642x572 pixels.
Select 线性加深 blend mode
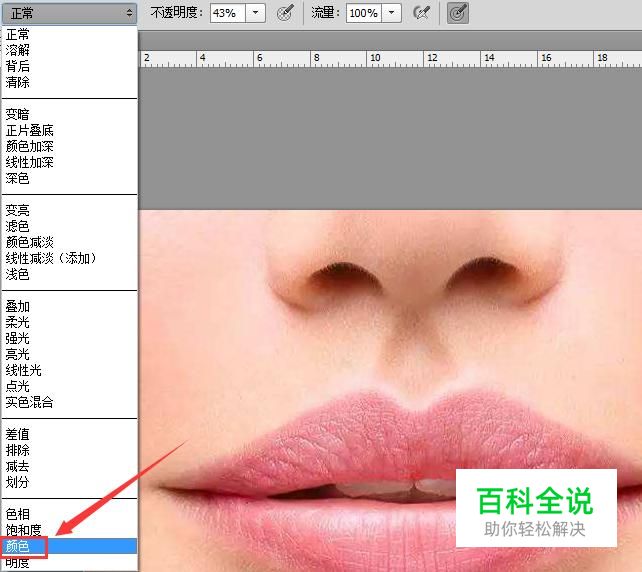69,162
